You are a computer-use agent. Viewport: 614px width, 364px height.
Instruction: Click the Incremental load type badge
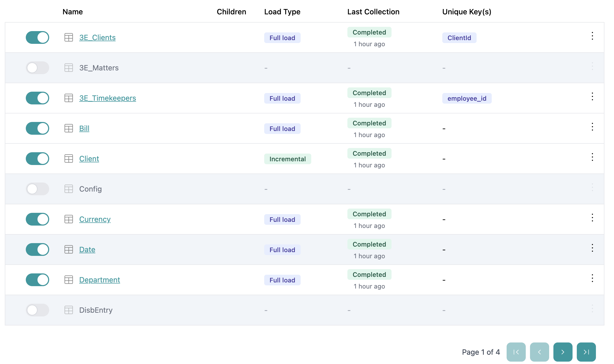click(x=288, y=159)
